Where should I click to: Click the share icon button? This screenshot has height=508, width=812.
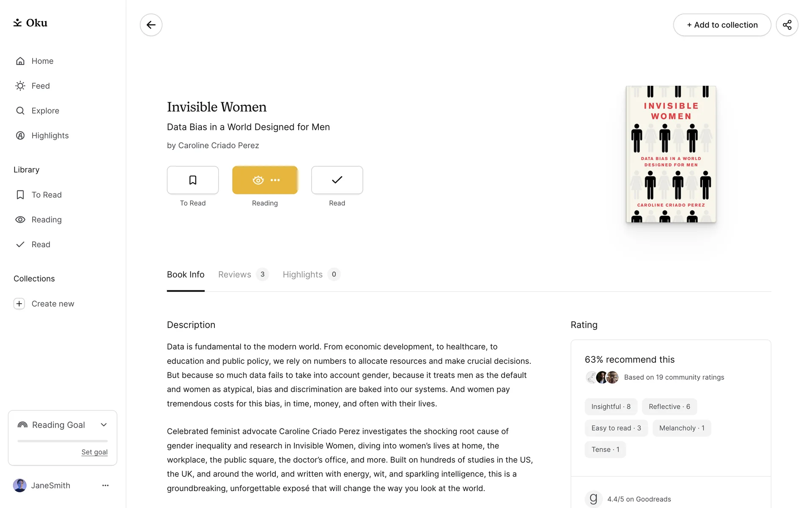(x=787, y=25)
